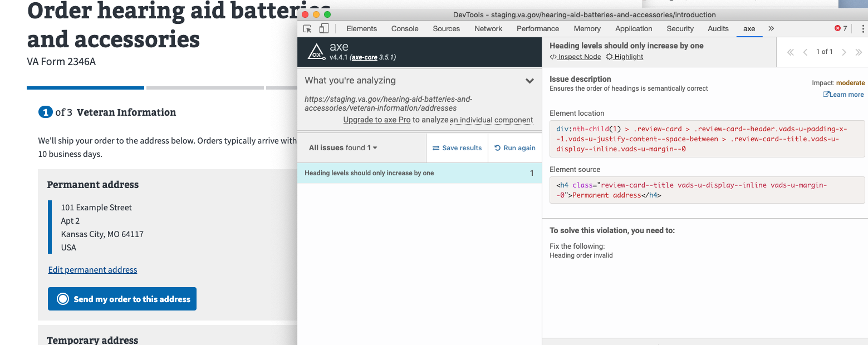Click the axe logo in the panel header
This screenshot has height=345, width=868.
tap(316, 52)
